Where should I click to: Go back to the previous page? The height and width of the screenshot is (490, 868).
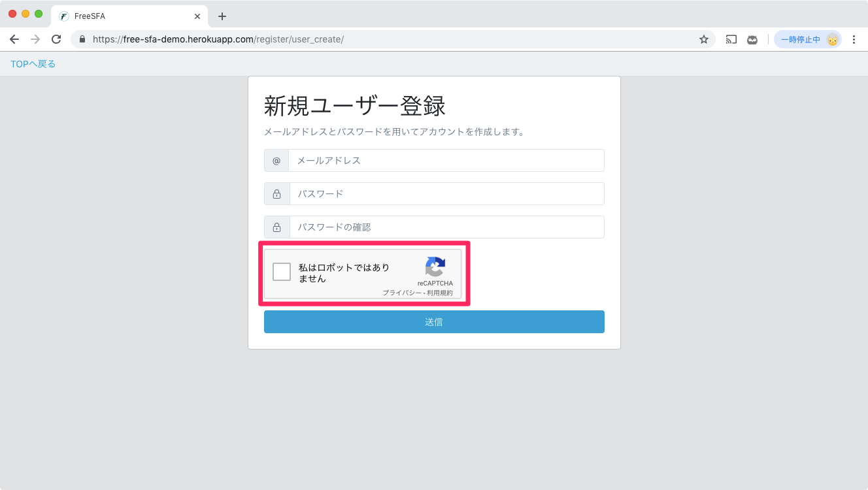[x=14, y=39]
